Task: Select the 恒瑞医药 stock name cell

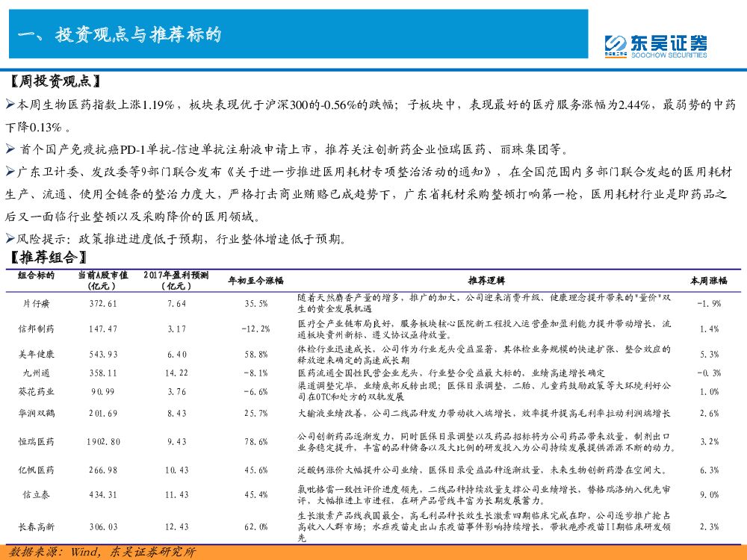Action: point(36,441)
